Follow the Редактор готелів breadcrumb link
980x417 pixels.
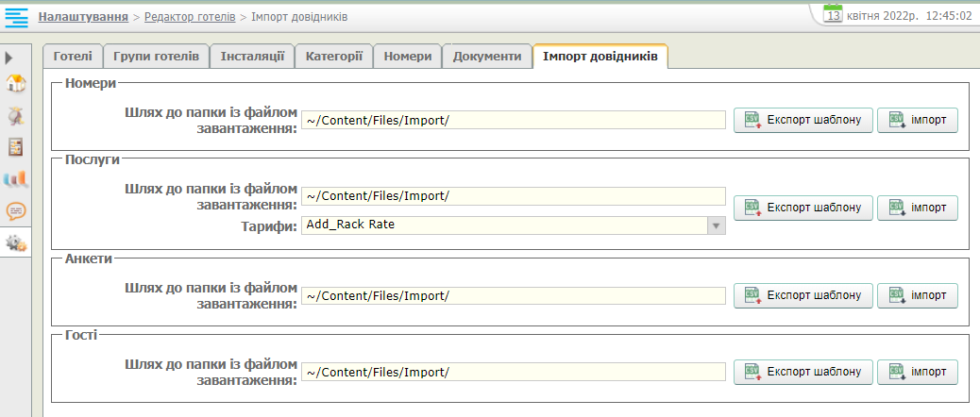click(x=189, y=17)
